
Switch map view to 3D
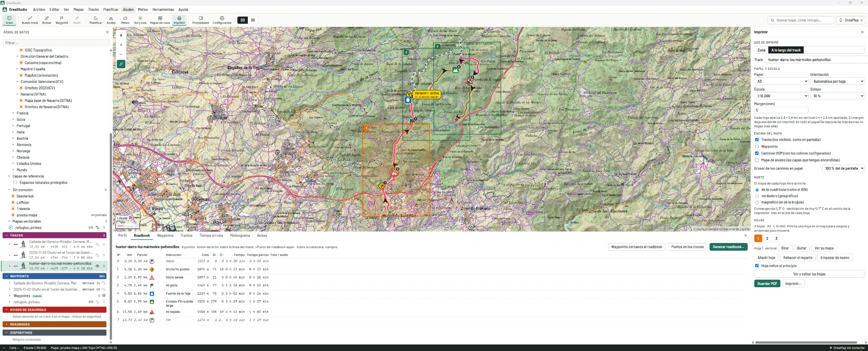click(x=253, y=20)
